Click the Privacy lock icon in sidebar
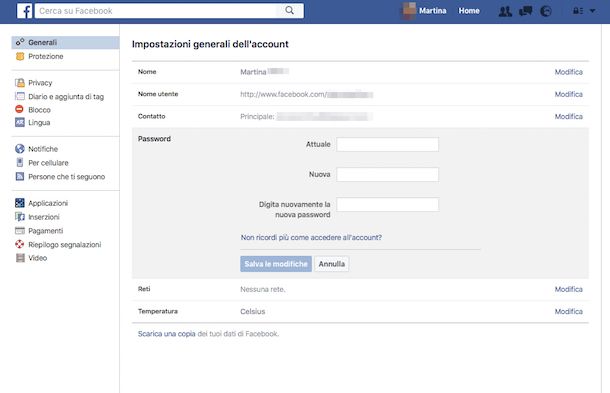 tap(20, 82)
